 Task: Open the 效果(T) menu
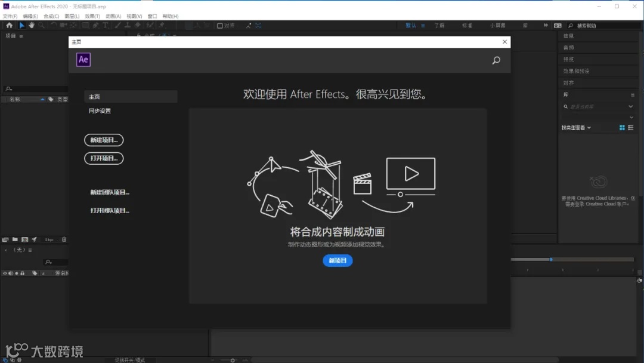pyautogui.click(x=92, y=16)
